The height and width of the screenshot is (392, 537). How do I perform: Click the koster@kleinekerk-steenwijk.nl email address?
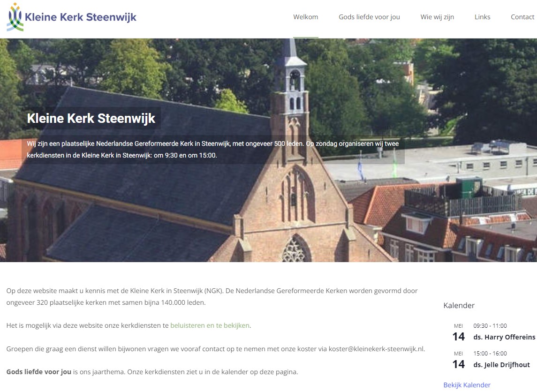[376, 349]
